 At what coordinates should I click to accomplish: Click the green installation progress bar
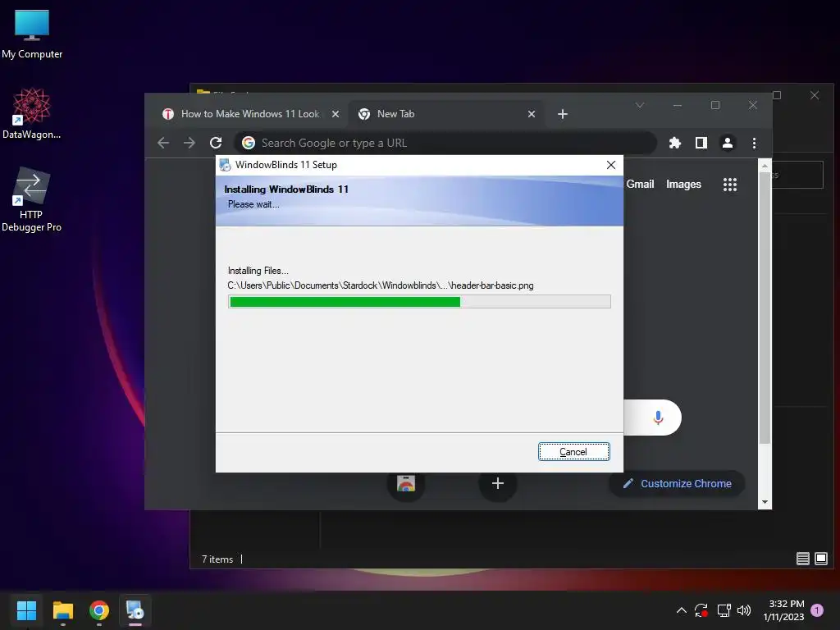tap(419, 302)
